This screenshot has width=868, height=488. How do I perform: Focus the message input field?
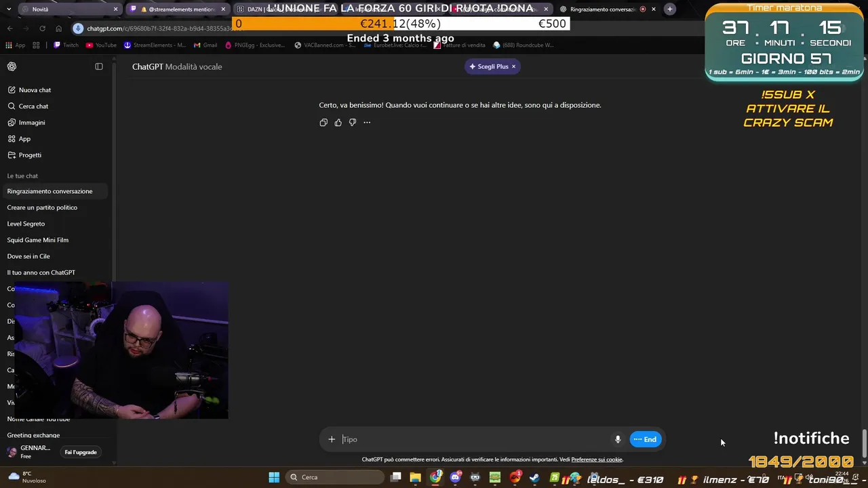point(475,439)
